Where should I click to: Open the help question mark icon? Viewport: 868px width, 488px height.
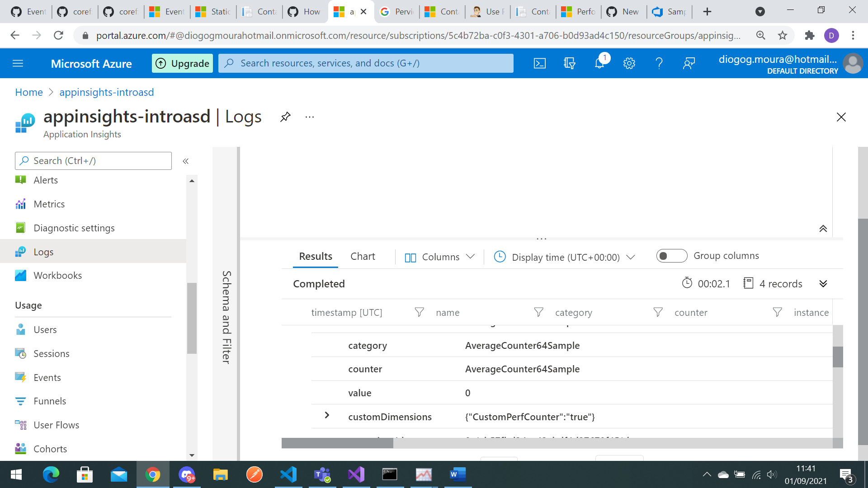pos(659,63)
